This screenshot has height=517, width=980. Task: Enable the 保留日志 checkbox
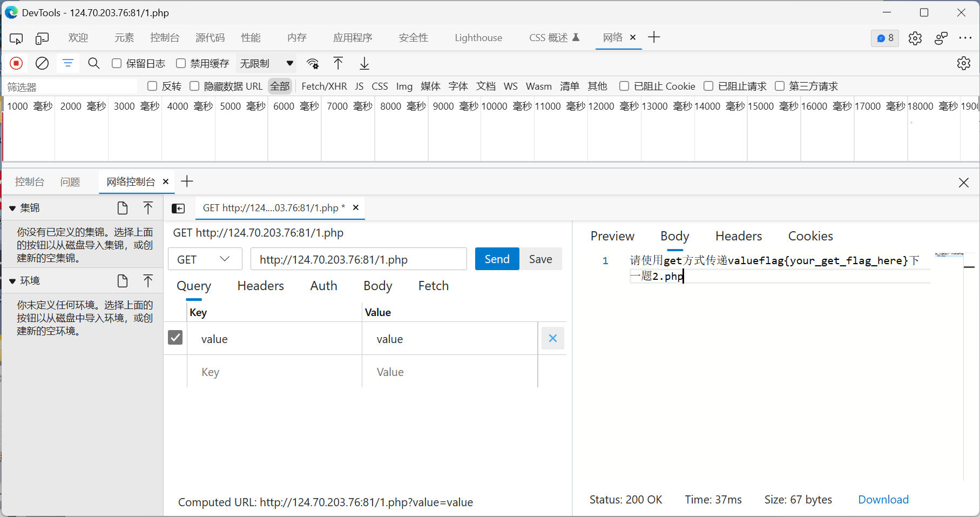(x=117, y=63)
